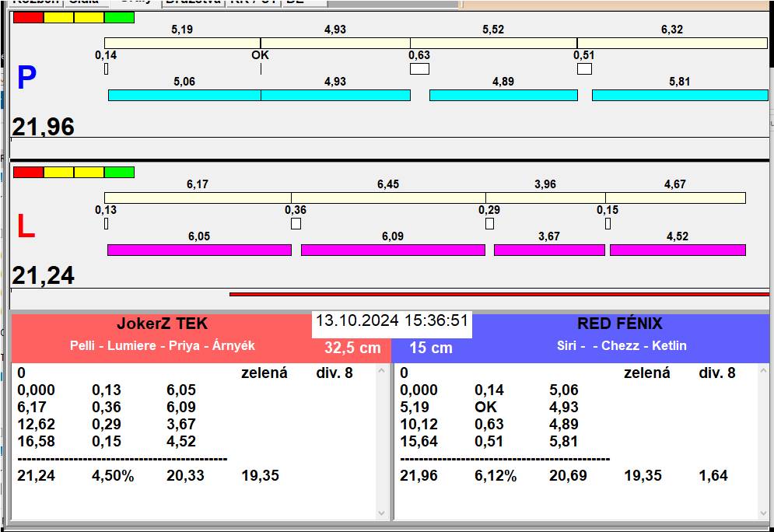
Task: Select the magenta 6,09 run bar
Action: click(x=393, y=250)
